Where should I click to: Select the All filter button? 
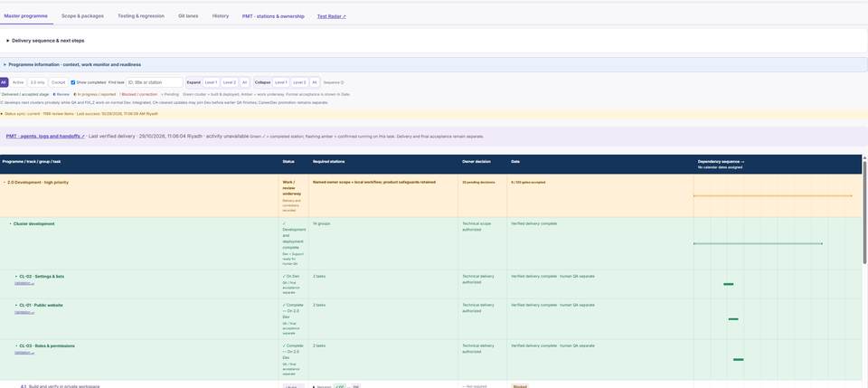coord(4,82)
